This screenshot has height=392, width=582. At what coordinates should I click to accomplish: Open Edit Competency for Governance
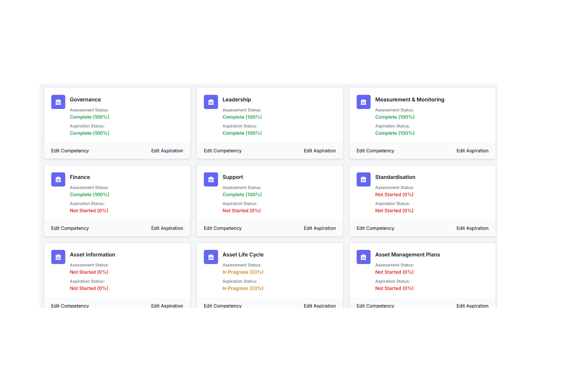[x=70, y=150]
